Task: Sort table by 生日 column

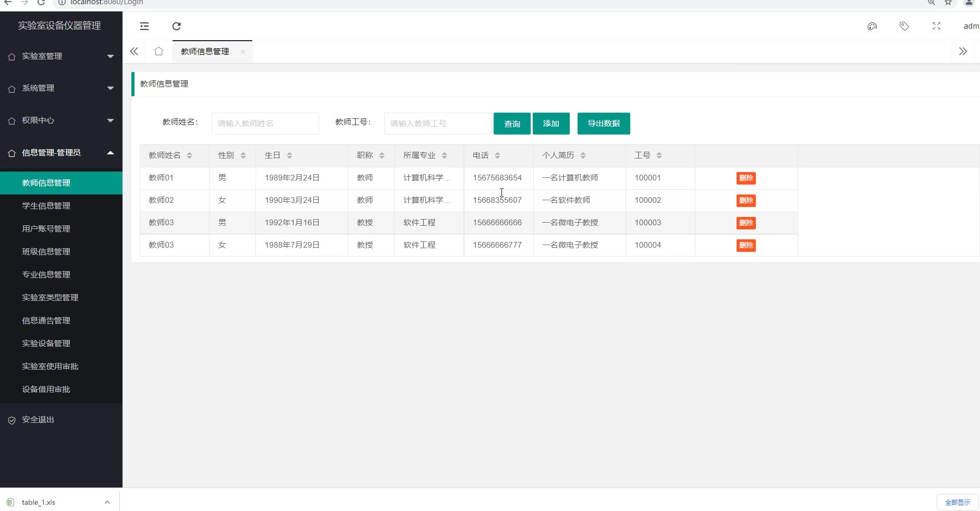Action: [x=289, y=155]
